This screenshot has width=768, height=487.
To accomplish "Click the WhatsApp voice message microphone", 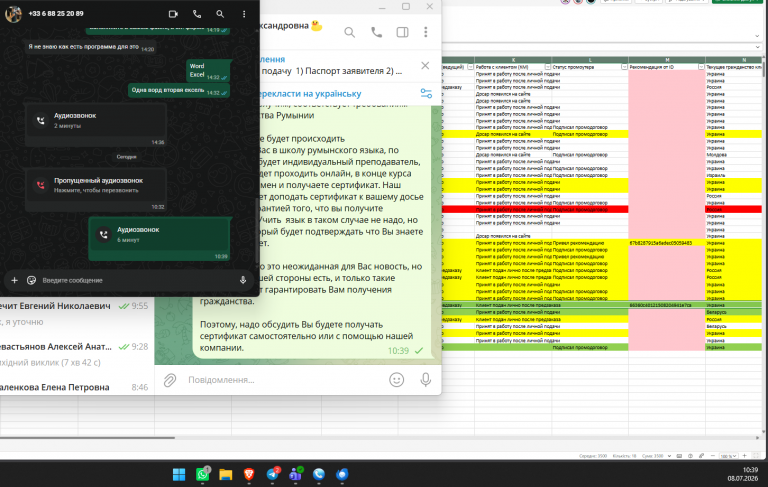I will tap(243, 280).
